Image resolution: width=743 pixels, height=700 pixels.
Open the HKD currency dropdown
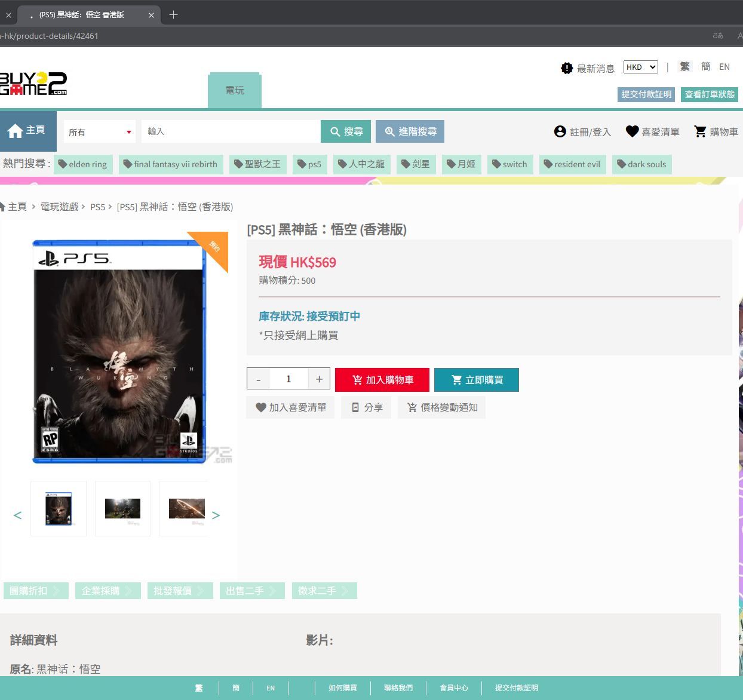pos(640,67)
